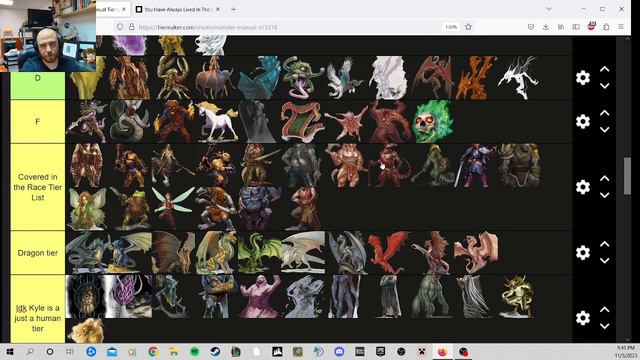Image resolution: width=640 pixels, height=360 pixels.
Task: Toggle the Firefox sidebar
Action: tap(576, 27)
